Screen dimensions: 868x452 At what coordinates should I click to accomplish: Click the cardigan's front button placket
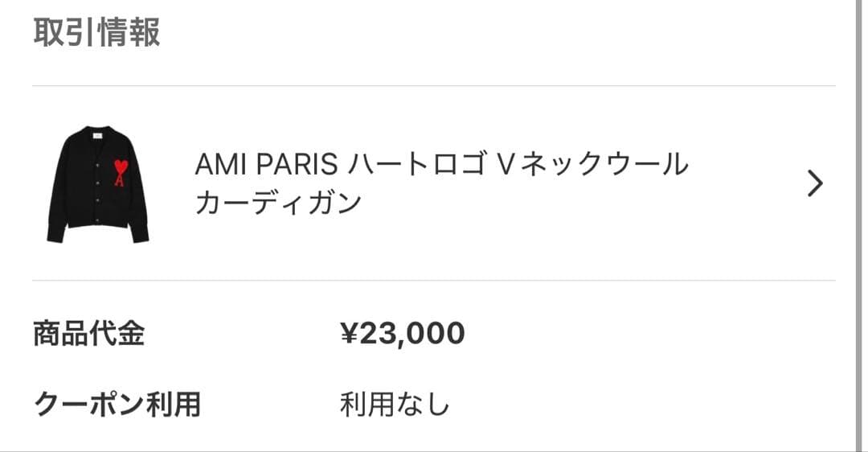pyautogui.click(x=97, y=193)
